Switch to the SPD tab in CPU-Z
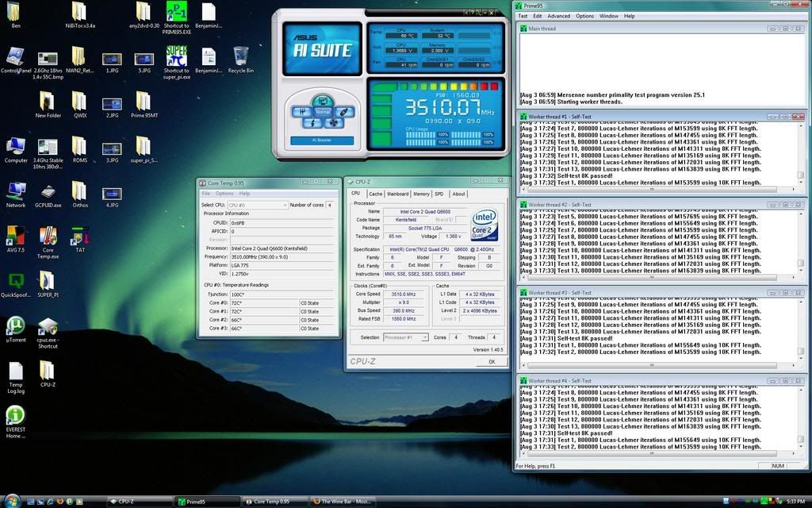Image resolution: width=812 pixels, height=508 pixels. [x=439, y=194]
